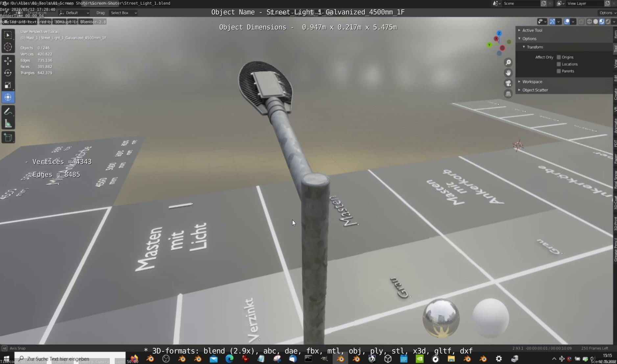The height and width of the screenshot is (364, 617).
Task: Open Microsoft Edge from taskbar
Action: point(229,359)
